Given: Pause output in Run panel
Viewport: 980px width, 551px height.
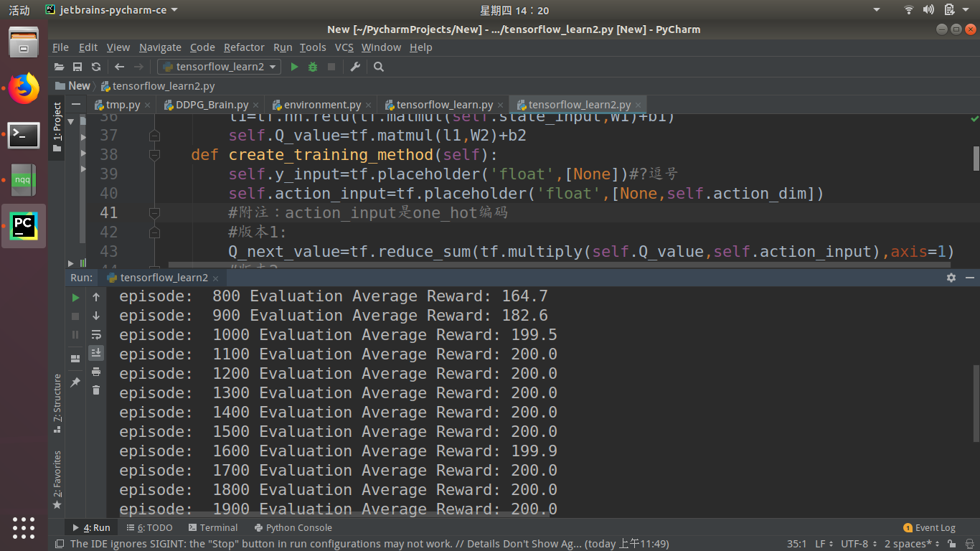Looking at the screenshot, I should tap(75, 334).
